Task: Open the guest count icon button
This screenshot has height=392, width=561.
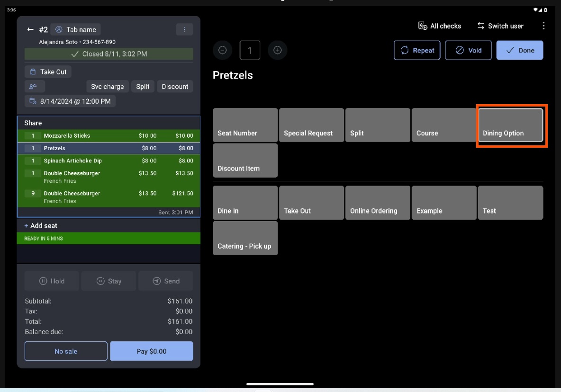Action: [35, 87]
